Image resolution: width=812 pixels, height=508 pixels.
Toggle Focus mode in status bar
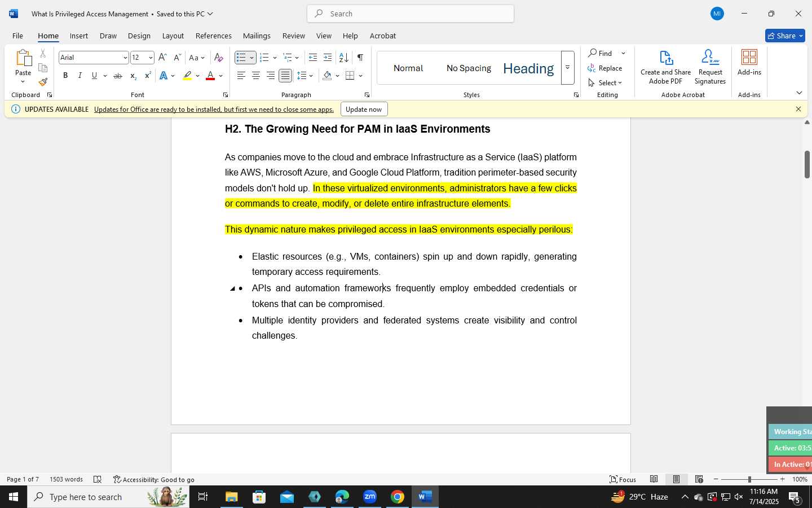[623, 479]
